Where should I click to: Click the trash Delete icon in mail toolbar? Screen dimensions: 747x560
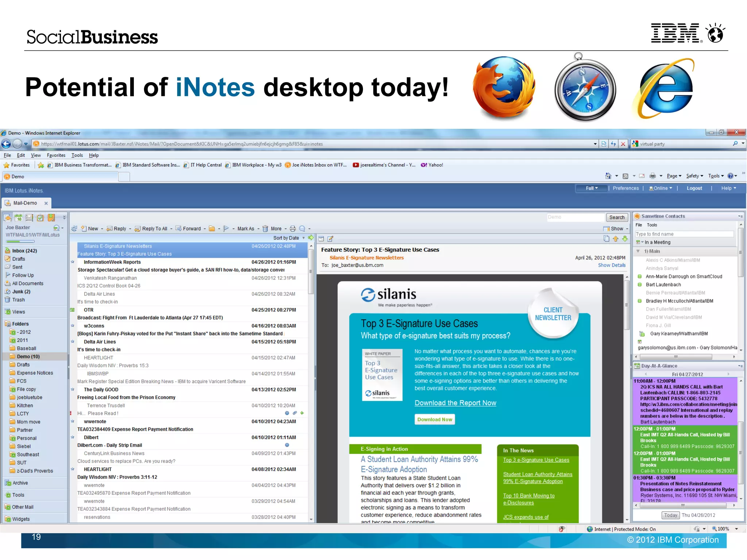[x=265, y=229]
